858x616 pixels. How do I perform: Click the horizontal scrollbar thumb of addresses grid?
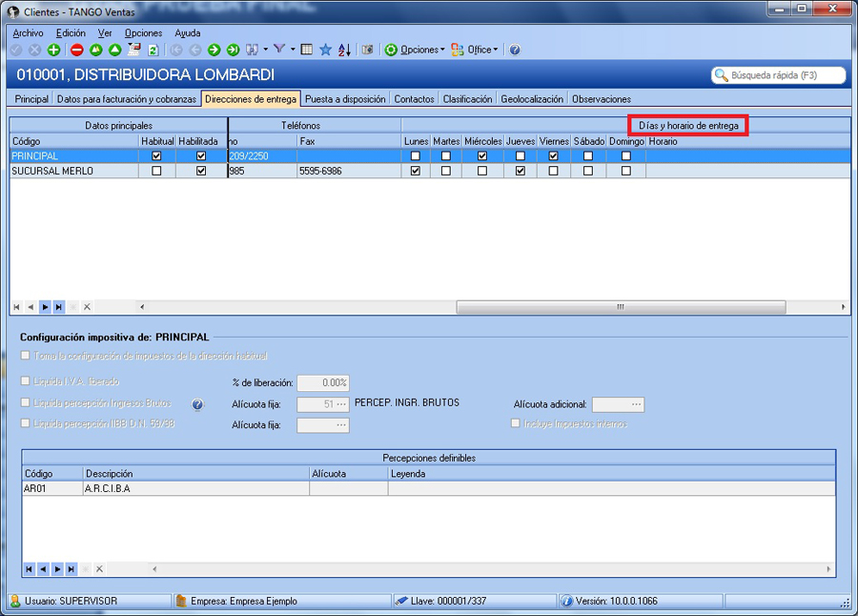click(x=621, y=307)
